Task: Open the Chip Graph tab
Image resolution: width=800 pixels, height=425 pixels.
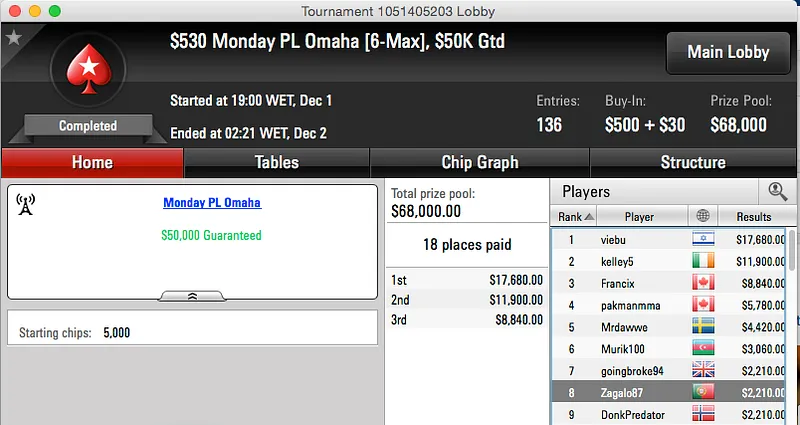Action: tap(480, 162)
